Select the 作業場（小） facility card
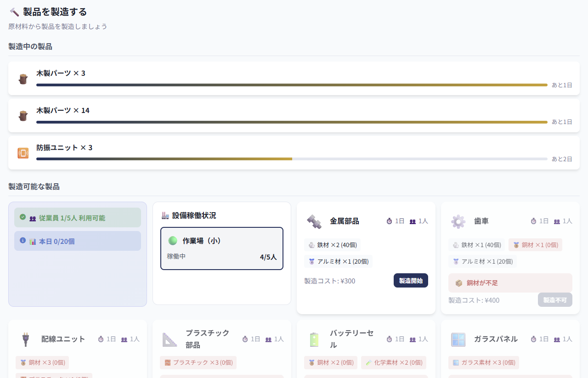This screenshot has height=378, width=588. [x=222, y=248]
